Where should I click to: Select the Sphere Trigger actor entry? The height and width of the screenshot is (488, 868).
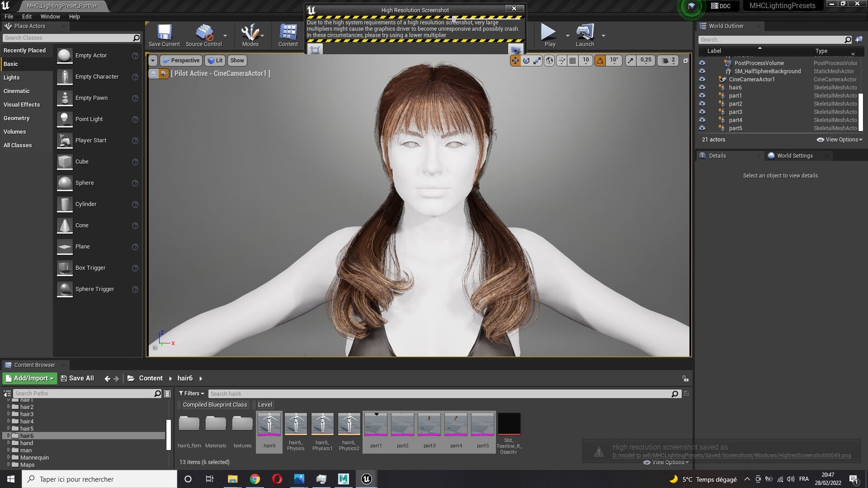[98, 289]
